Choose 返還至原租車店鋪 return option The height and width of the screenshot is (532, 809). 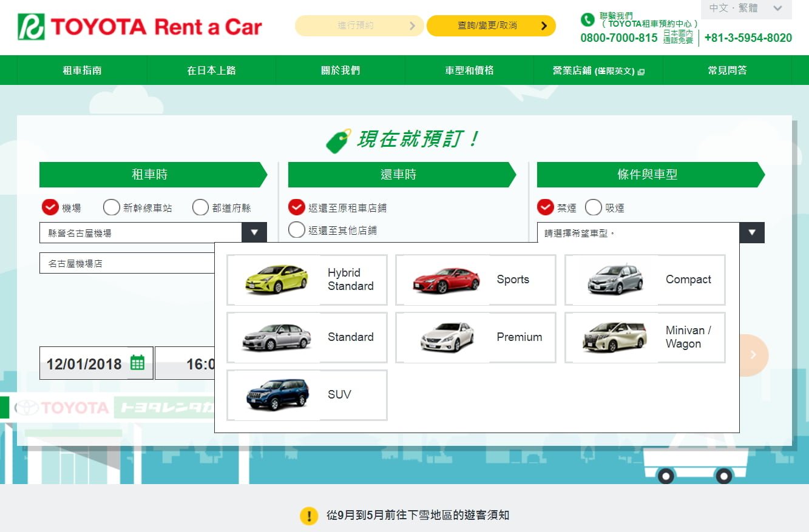coord(296,207)
